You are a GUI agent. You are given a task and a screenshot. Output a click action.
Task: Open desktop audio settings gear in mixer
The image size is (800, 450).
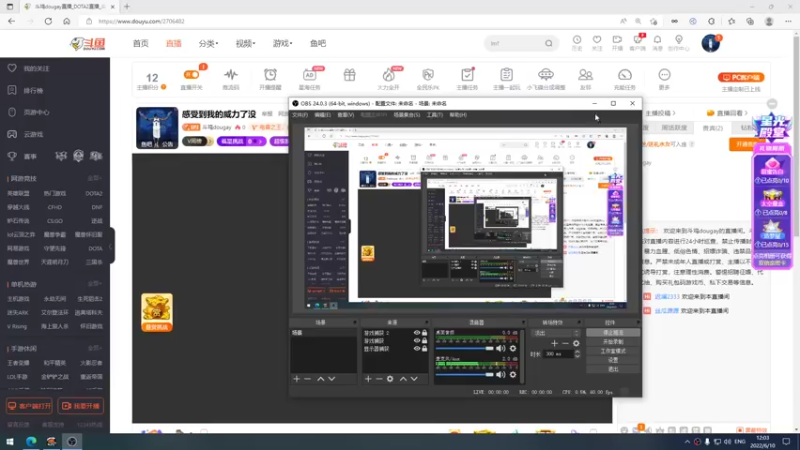(513, 348)
